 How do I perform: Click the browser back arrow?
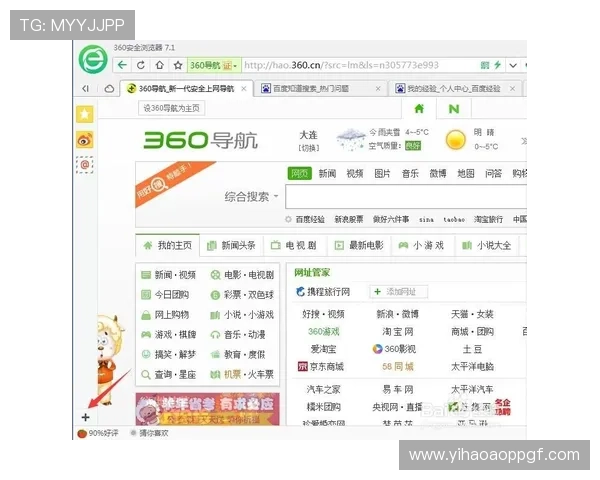coord(122,65)
